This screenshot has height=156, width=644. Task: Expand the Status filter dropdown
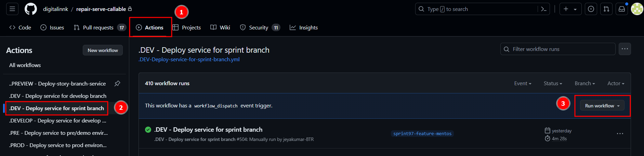pos(553,83)
